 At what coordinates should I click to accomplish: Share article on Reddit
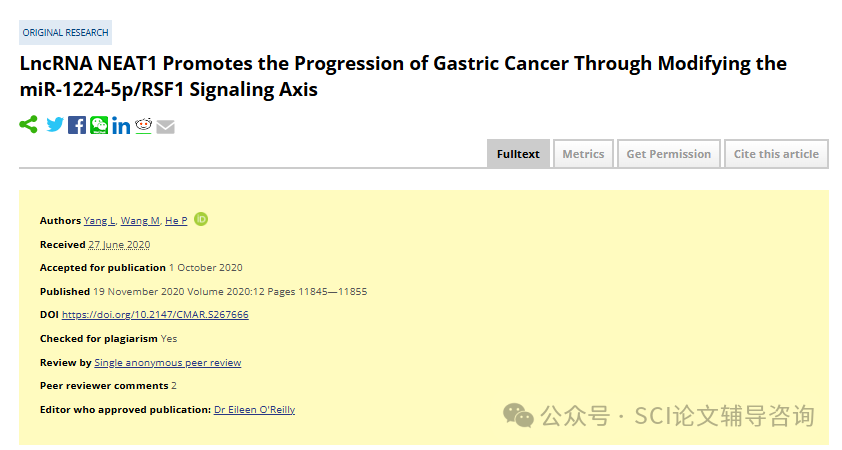point(143,125)
